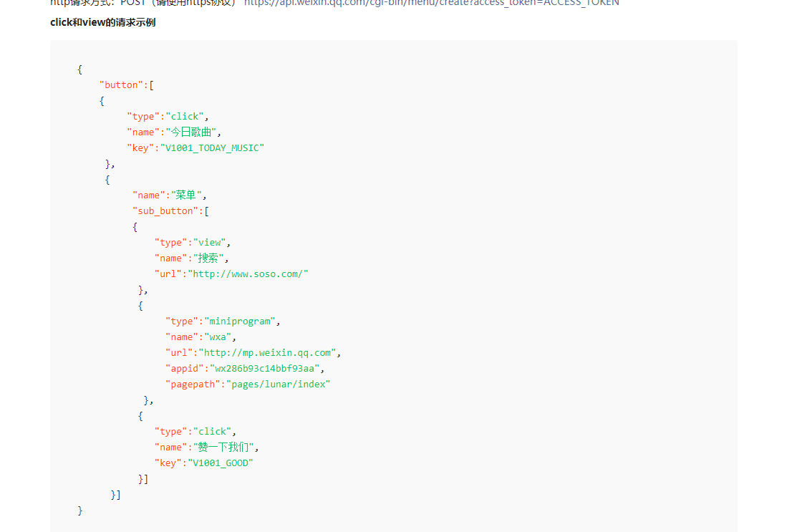Click the "type":"view" line
The image size is (802, 532).
pos(193,243)
